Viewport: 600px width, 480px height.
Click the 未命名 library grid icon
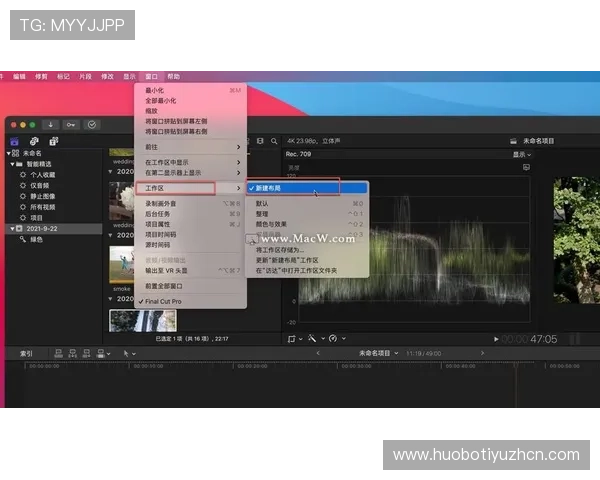click(x=15, y=153)
